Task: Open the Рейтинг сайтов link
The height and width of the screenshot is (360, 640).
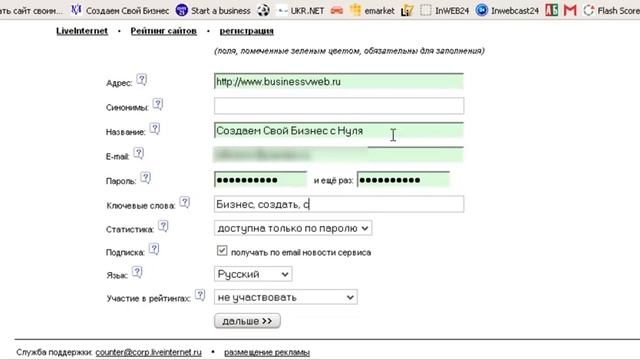Action: tap(164, 31)
